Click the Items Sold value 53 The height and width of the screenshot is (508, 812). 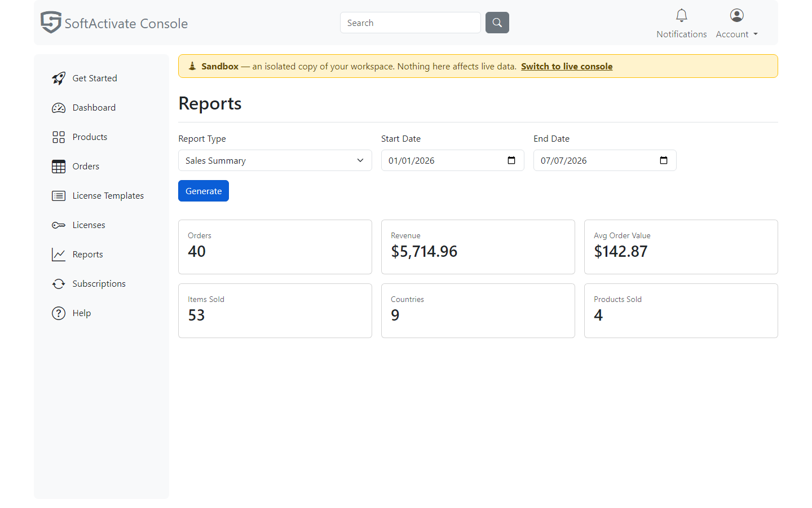click(196, 315)
